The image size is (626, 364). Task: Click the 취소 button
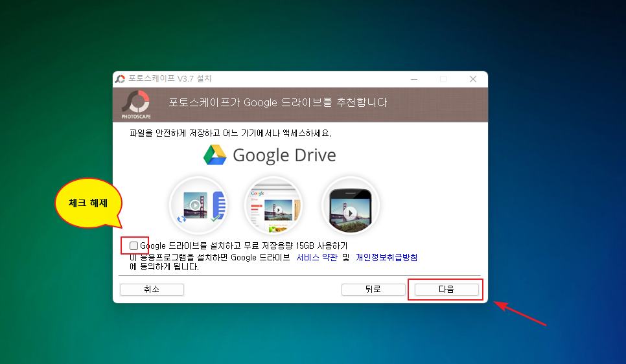click(x=152, y=290)
